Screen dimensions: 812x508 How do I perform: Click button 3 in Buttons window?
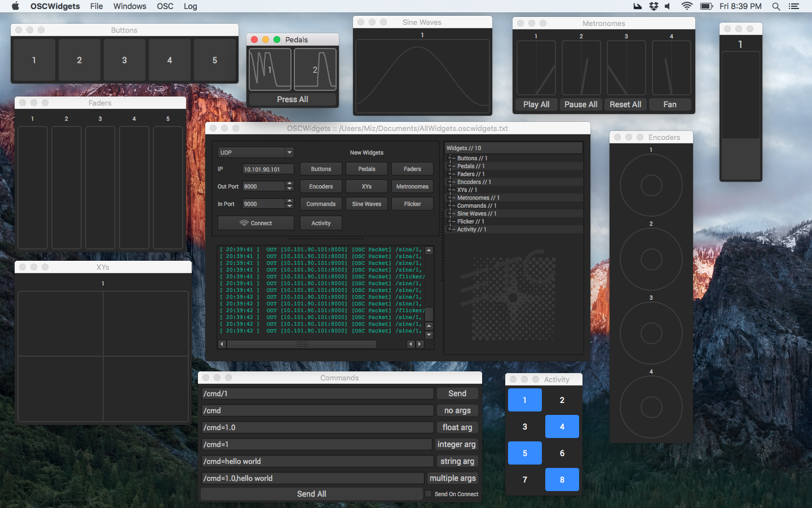tap(125, 60)
